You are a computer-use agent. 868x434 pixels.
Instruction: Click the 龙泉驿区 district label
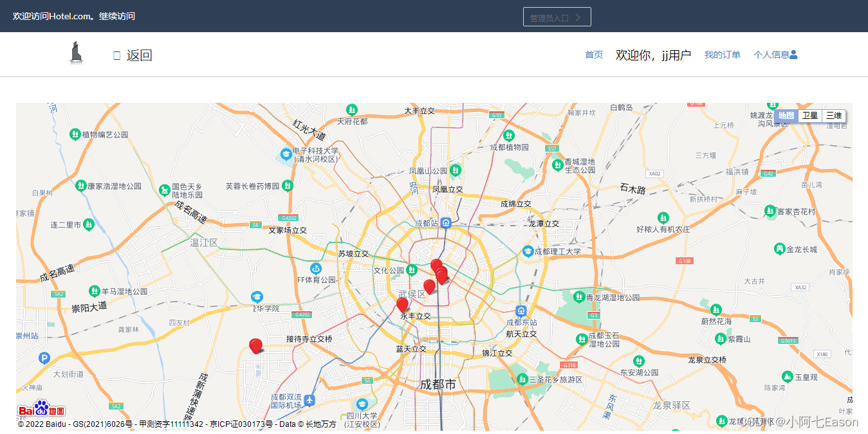[671, 405]
